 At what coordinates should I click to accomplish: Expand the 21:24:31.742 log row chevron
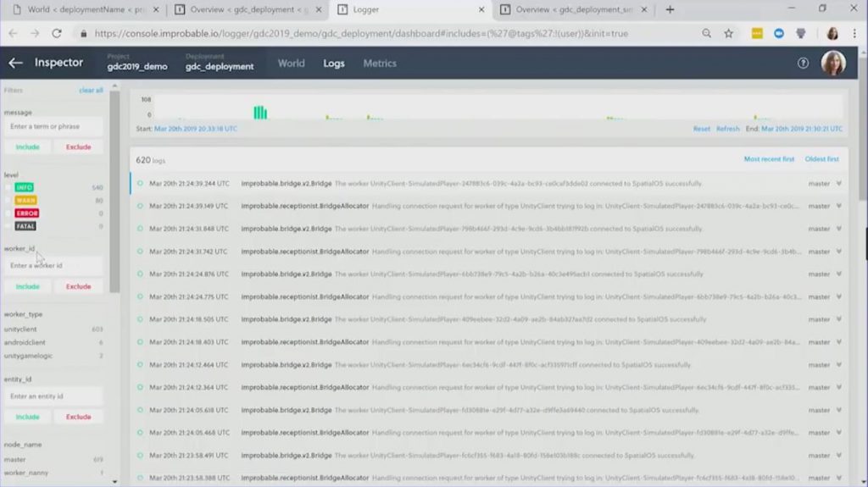pyautogui.click(x=838, y=252)
